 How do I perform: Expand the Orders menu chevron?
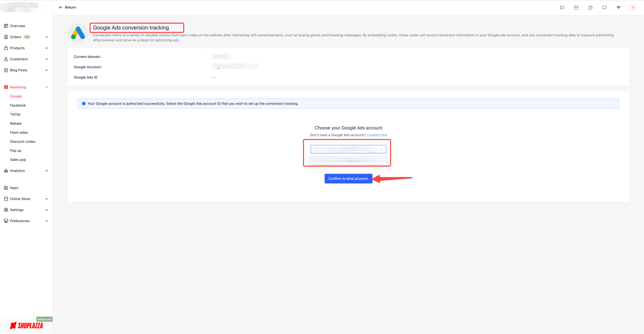click(x=47, y=37)
